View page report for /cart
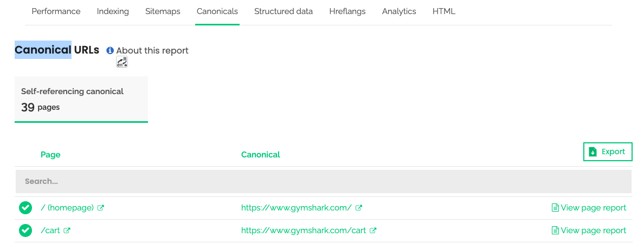The image size is (644, 244). coord(589,230)
